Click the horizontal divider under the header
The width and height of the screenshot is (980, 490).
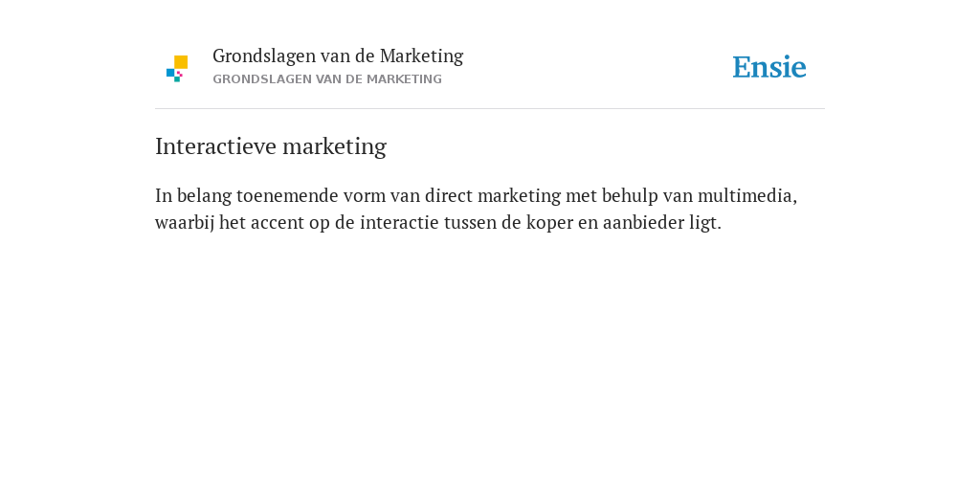tap(490, 109)
